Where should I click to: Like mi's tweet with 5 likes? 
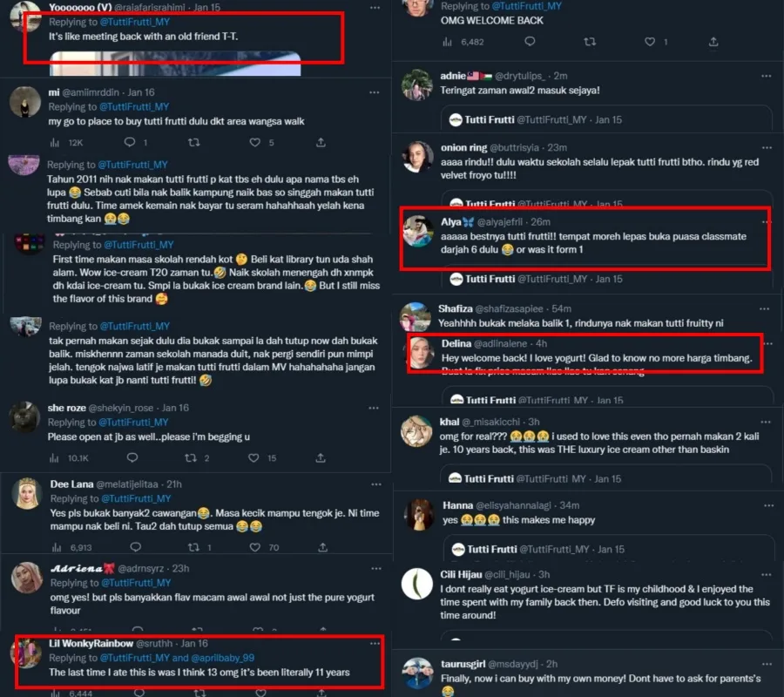[x=255, y=142]
